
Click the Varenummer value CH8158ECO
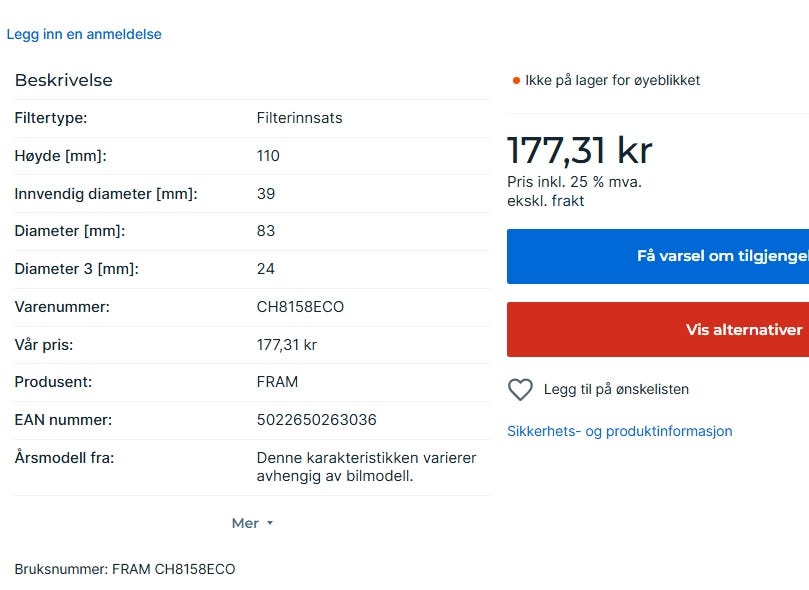[x=300, y=307]
